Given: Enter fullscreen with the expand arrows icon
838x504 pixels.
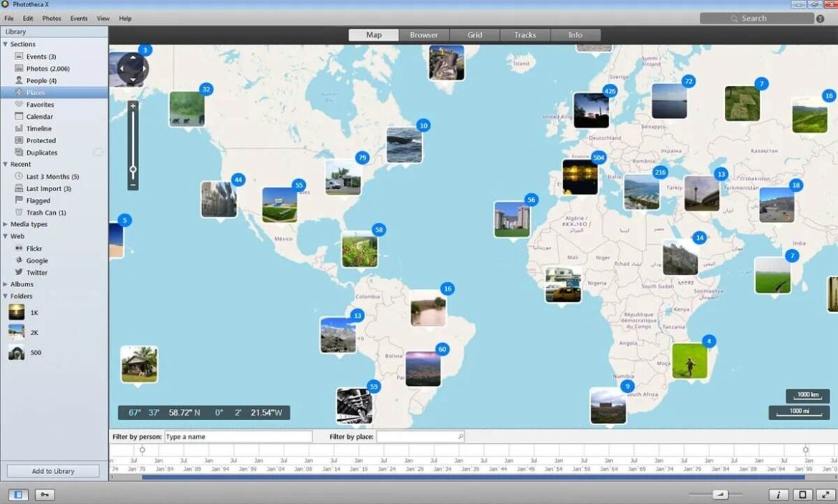Looking at the screenshot, I should pos(826,495).
